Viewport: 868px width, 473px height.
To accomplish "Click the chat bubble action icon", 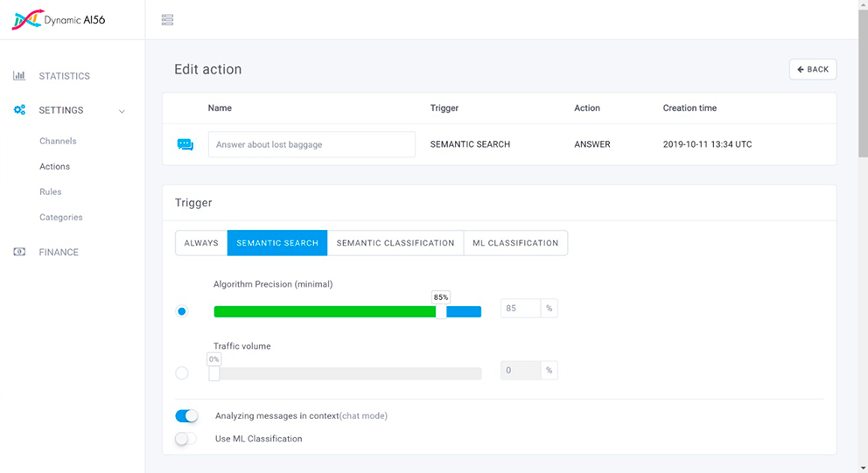I will [185, 145].
